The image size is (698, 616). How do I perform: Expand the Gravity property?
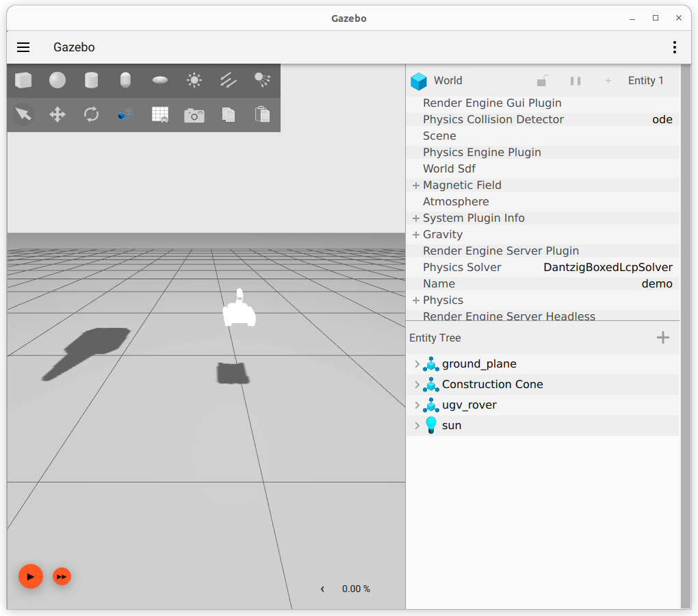point(415,235)
